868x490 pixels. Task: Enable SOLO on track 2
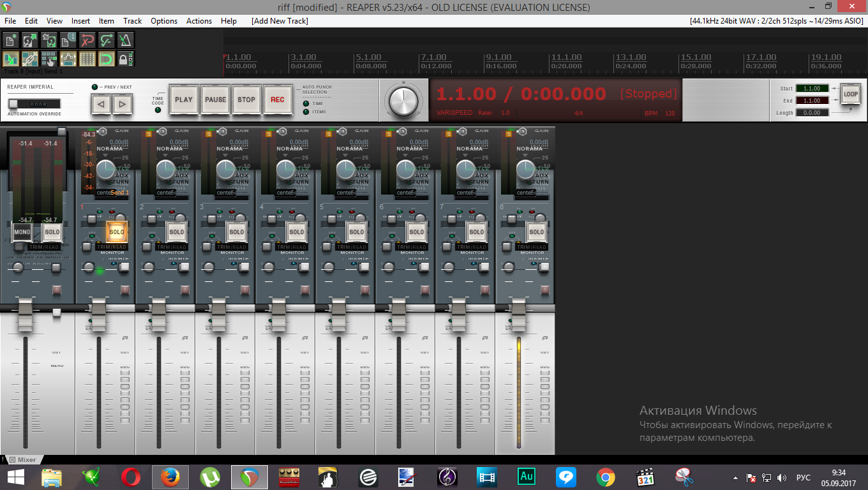(176, 232)
